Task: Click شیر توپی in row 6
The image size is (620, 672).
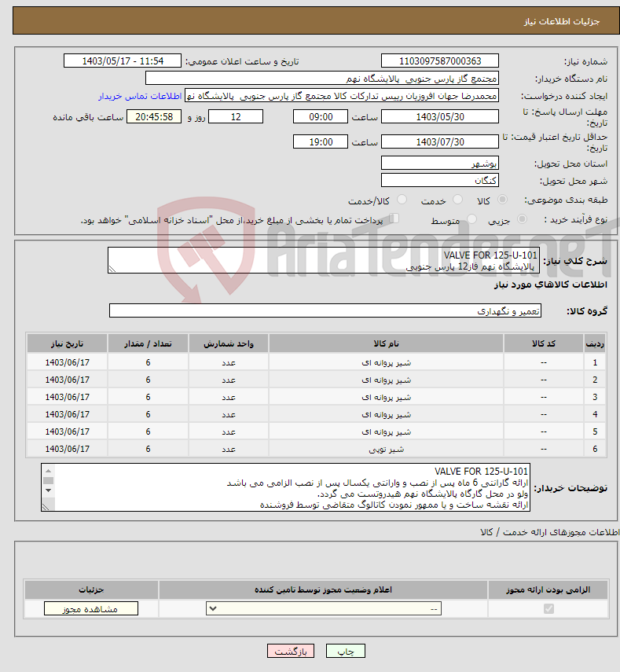Action: (x=386, y=449)
